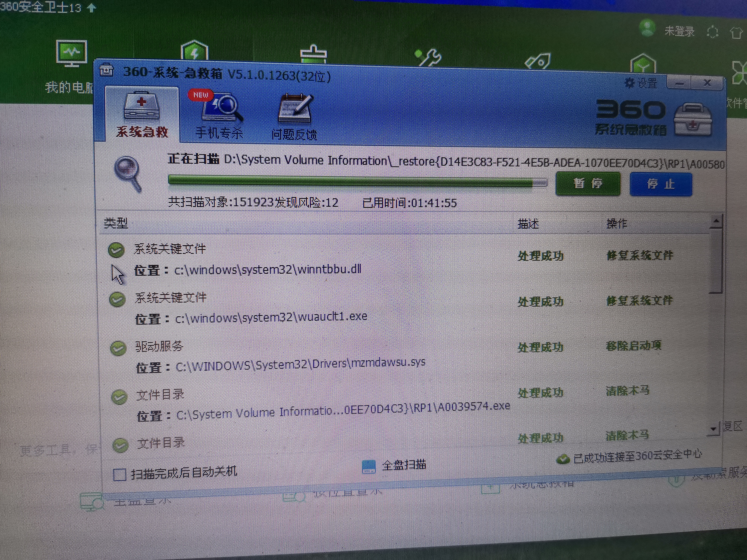Open 设置 settings in the rescue box
The width and height of the screenshot is (747, 560).
pyautogui.click(x=641, y=83)
